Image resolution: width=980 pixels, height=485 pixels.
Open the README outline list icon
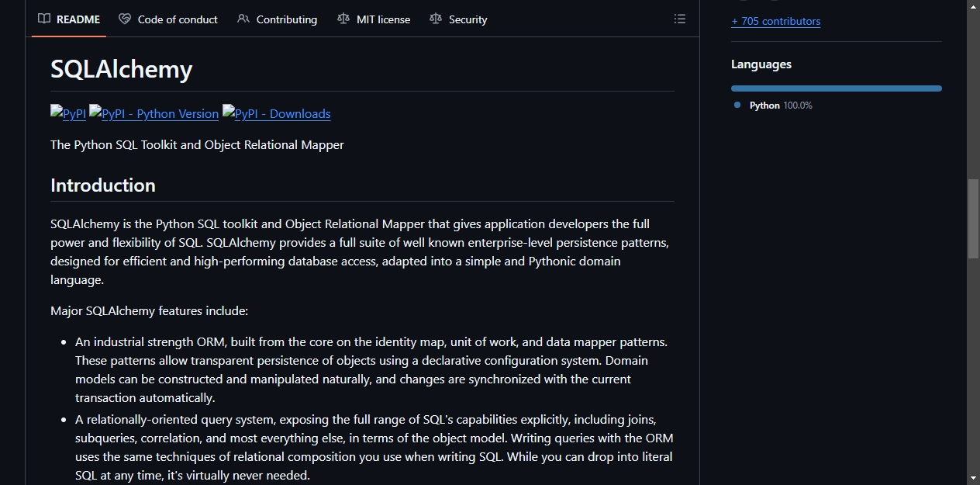click(x=680, y=19)
